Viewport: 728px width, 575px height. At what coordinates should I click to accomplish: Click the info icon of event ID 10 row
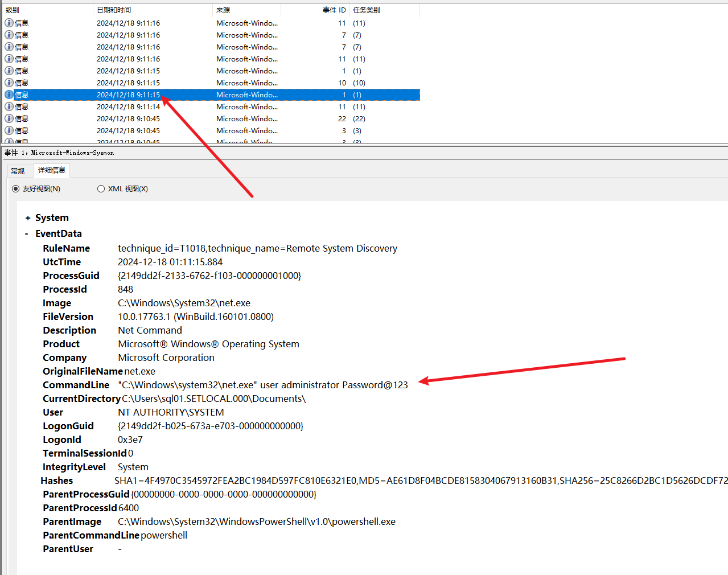[9, 83]
